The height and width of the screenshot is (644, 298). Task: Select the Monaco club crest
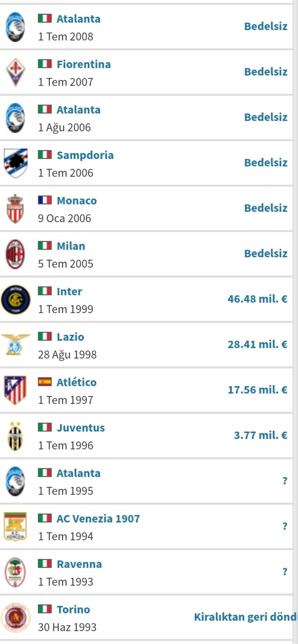[x=15, y=208]
